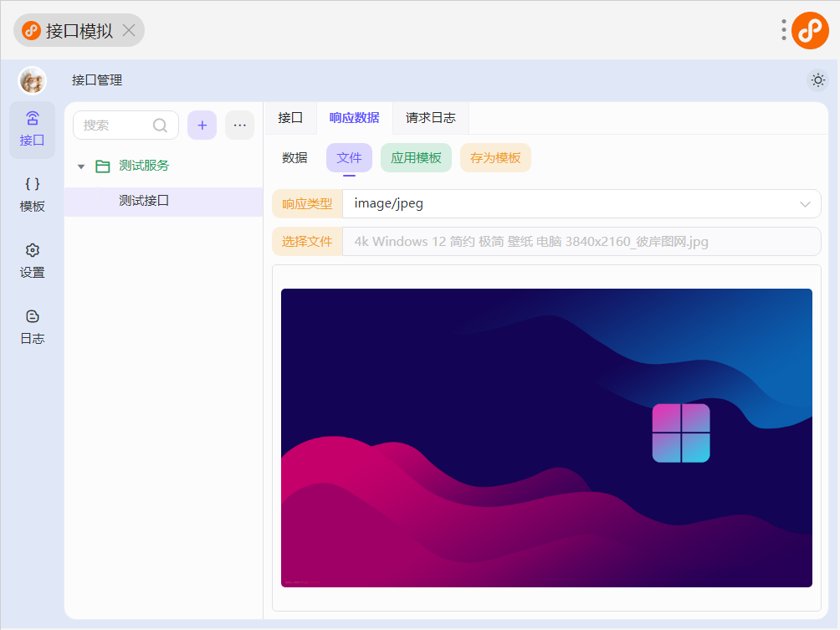Open the 接口 sidebar section

click(x=32, y=130)
